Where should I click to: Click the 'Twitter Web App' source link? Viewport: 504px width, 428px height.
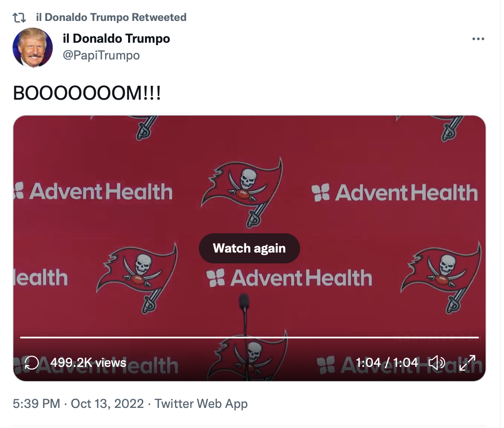pos(201,404)
